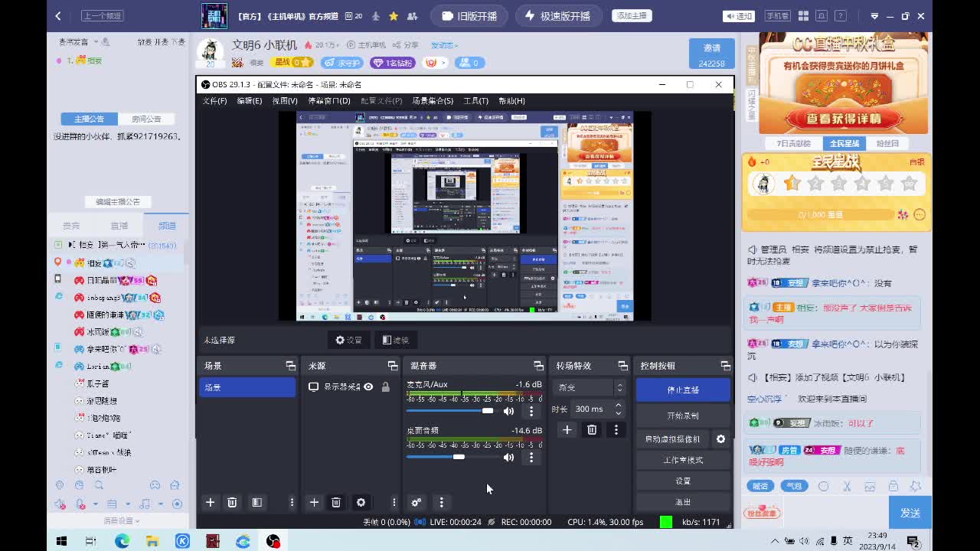Float the 来源 dock with popout icon
The height and width of the screenshot is (551, 980).
tap(393, 366)
